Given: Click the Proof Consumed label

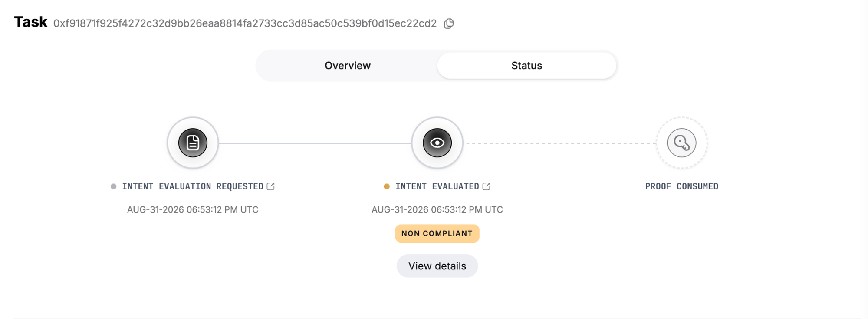Looking at the screenshot, I should (681, 186).
